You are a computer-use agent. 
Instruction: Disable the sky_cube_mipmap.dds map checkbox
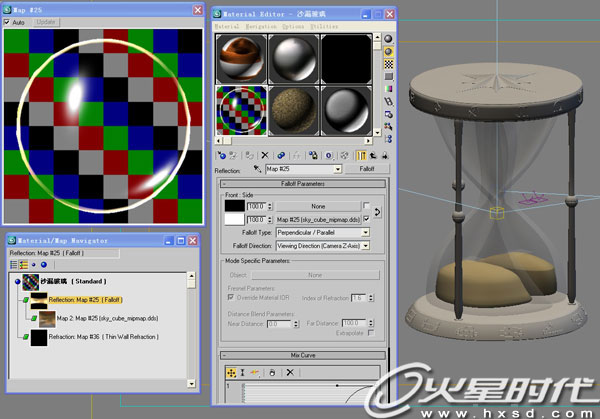[x=366, y=218]
